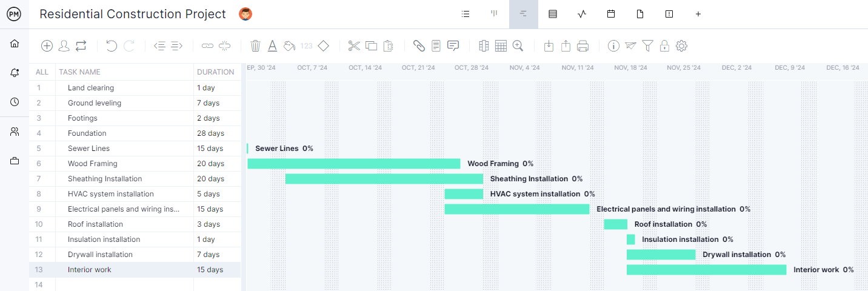This screenshot has height=291, width=868.
Task: Open the exclamation-mark view tab
Action: click(669, 14)
